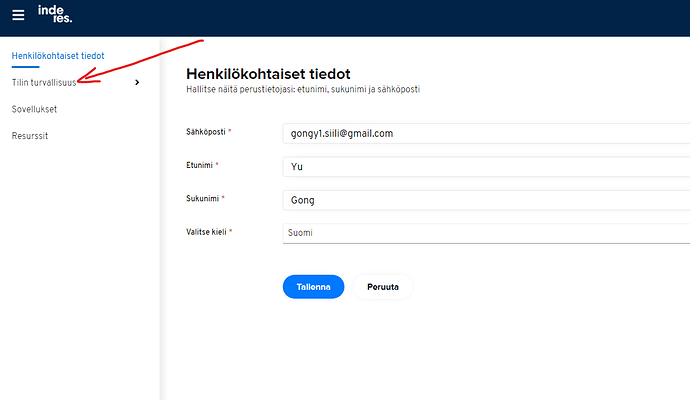The width and height of the screenshot is (690, 400).
Task: Click the Sukunimi field label
Action: coord(203,198)
